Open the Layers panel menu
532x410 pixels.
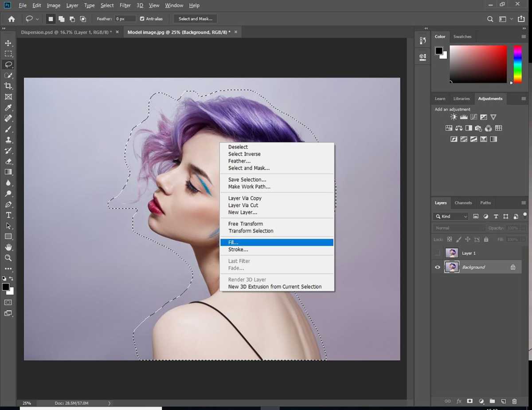click(523, 203)
